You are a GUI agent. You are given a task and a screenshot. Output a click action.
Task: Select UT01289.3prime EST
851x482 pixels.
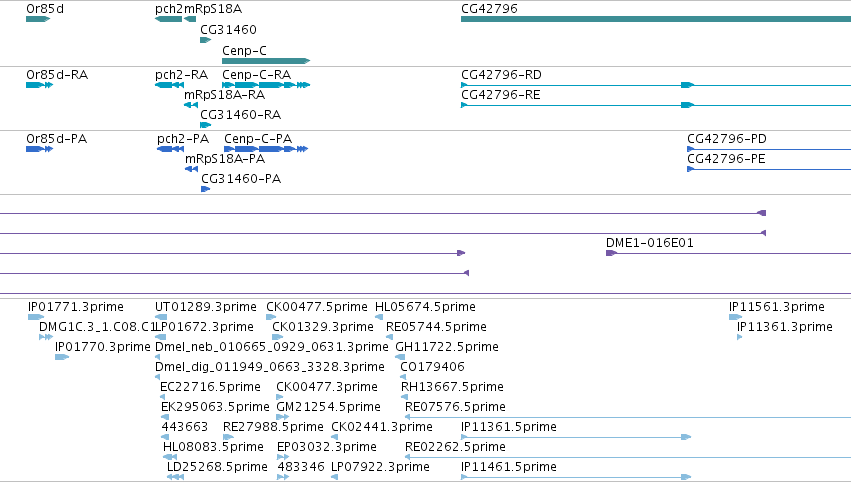click(x=161, y=317)
